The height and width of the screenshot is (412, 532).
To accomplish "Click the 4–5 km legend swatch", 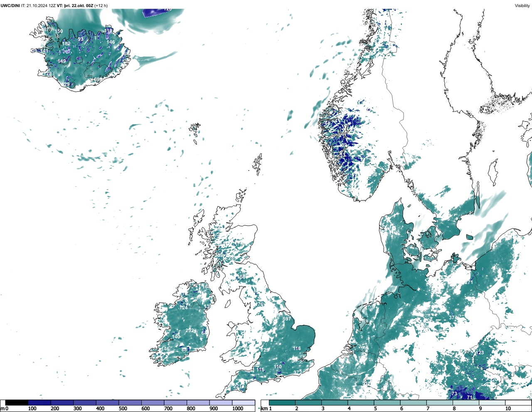I will 361,402.
